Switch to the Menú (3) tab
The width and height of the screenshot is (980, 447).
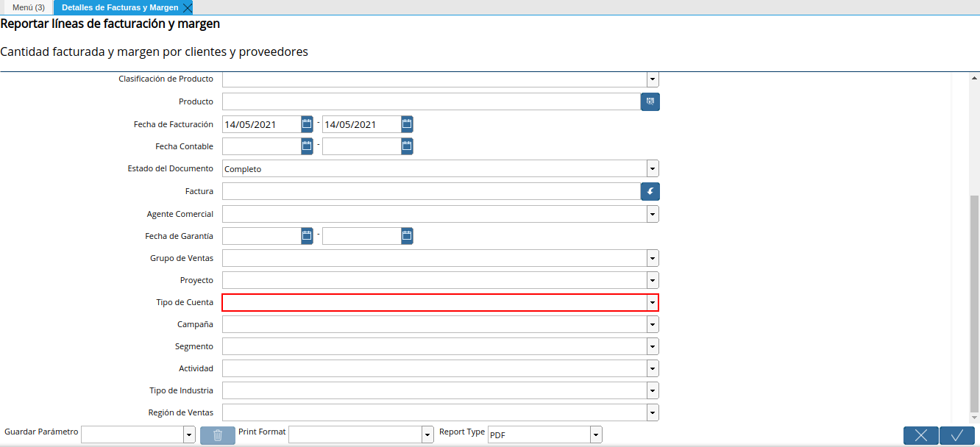28,7
